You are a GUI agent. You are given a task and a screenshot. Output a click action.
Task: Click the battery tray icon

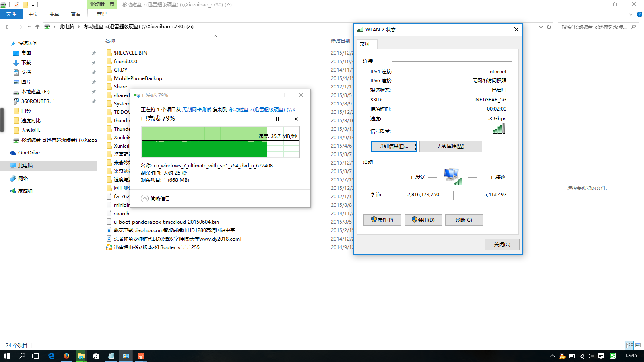point(572,356)
